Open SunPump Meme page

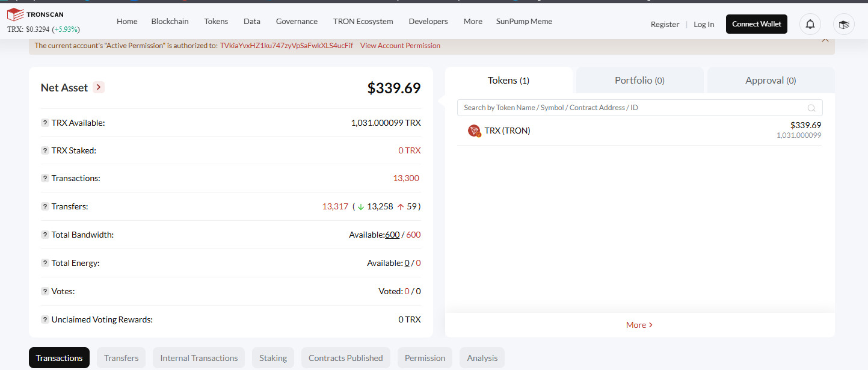pos(524,21)
